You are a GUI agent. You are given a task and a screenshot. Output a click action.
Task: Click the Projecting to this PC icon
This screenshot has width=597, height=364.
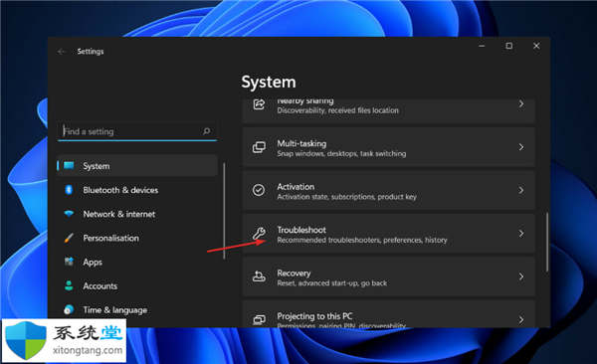tap(259, 319)
